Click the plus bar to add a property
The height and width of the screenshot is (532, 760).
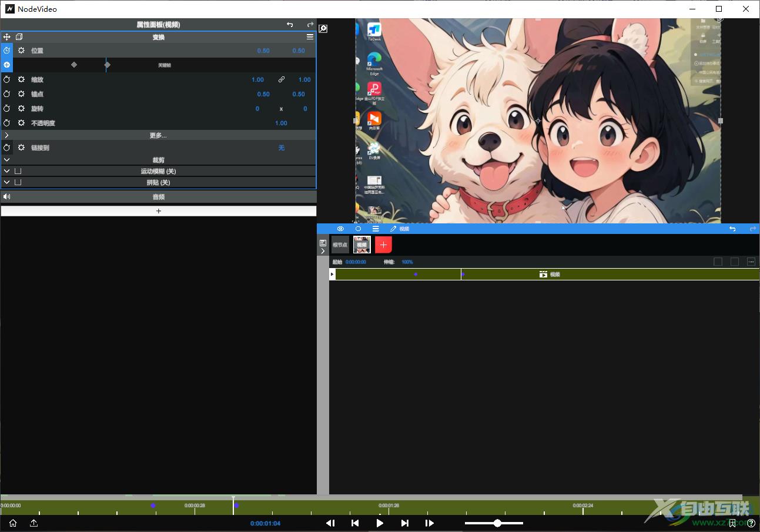coord(159,211)
